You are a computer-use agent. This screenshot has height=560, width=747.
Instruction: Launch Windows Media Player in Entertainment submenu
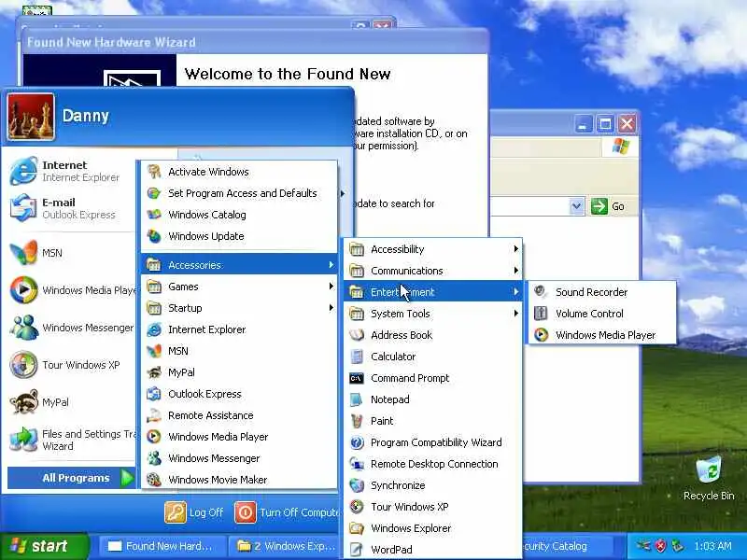coord(602,335)
